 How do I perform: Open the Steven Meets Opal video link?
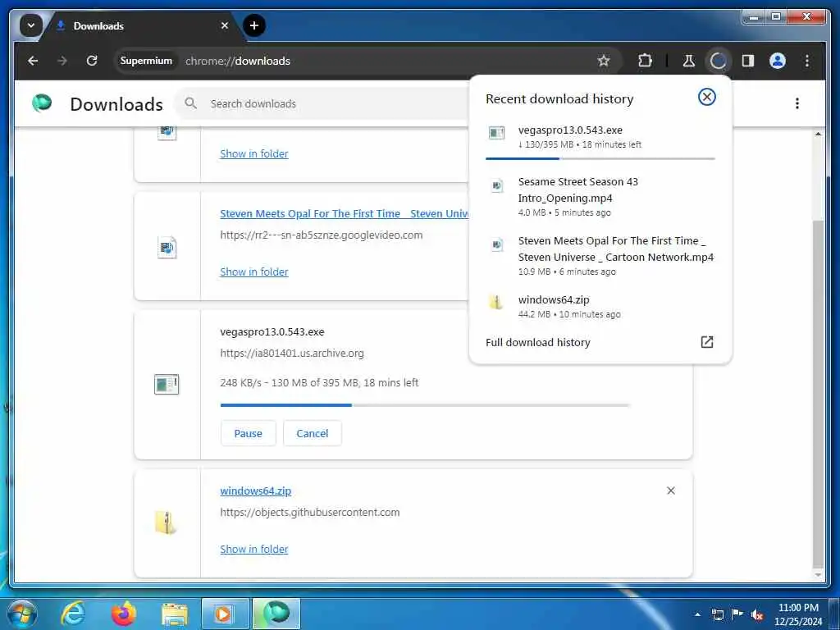(345, 213)
